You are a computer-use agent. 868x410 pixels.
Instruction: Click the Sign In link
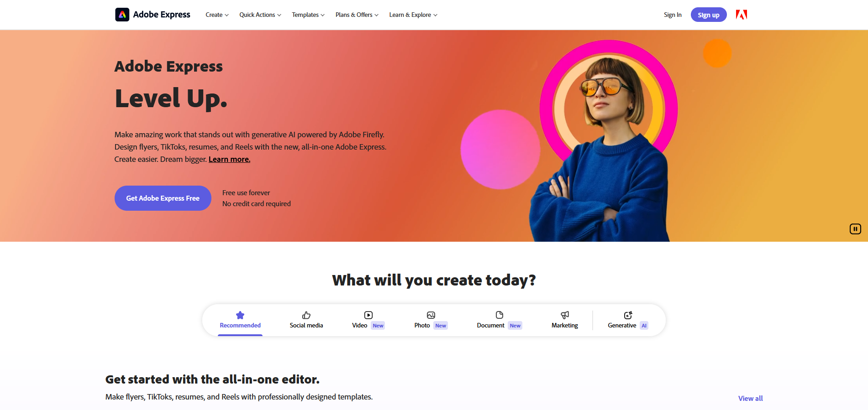point(673,15)
